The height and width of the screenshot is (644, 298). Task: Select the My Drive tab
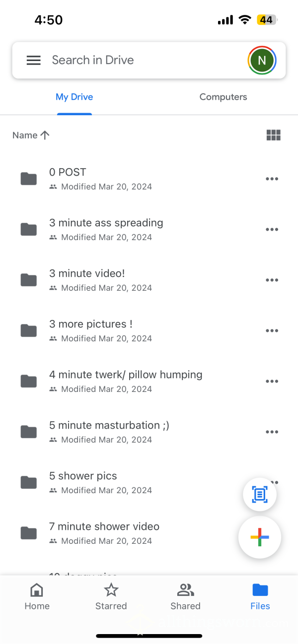click(74, 97)
